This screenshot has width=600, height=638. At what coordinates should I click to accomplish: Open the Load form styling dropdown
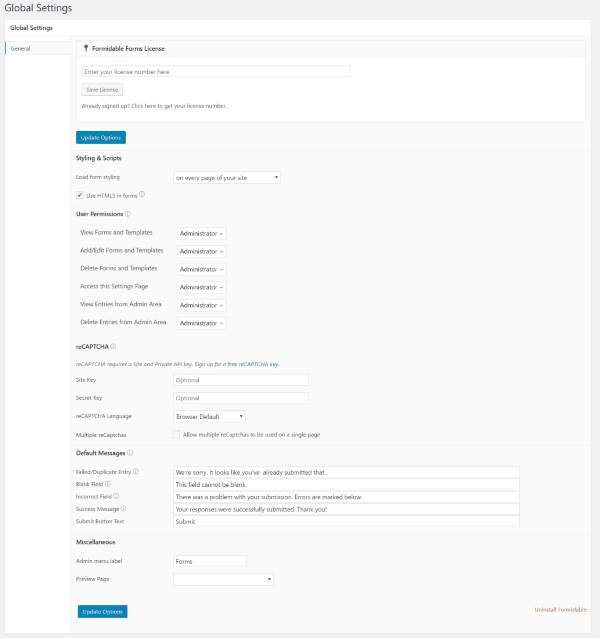pyautogui.click(x=226, y=177)
